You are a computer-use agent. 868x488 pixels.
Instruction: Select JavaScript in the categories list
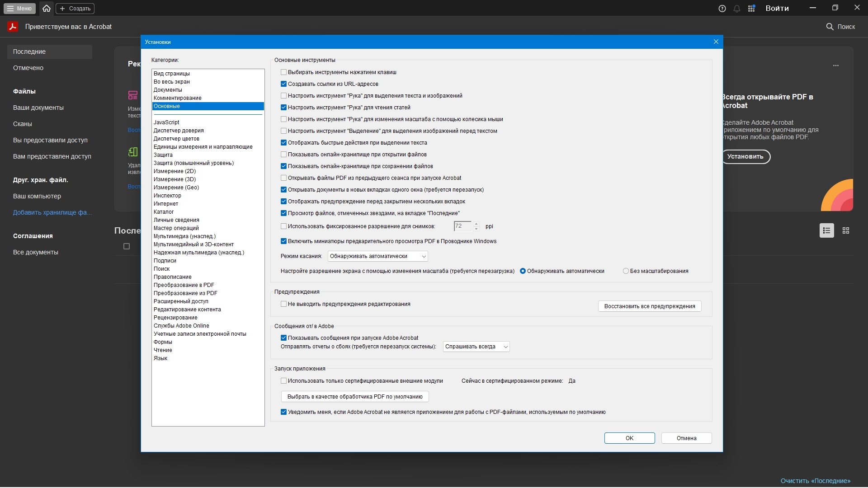tap(166, 122)
